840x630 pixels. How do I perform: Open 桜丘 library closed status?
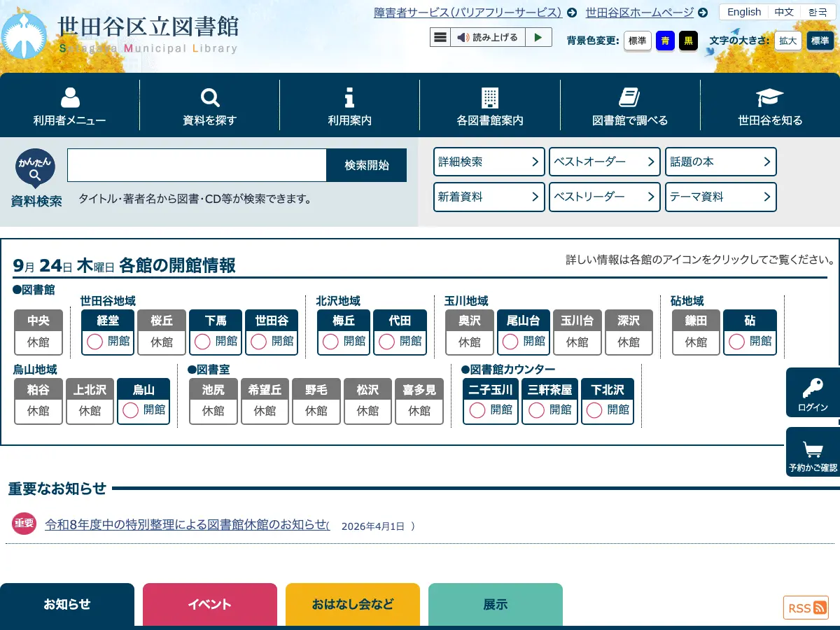(162, 332)
